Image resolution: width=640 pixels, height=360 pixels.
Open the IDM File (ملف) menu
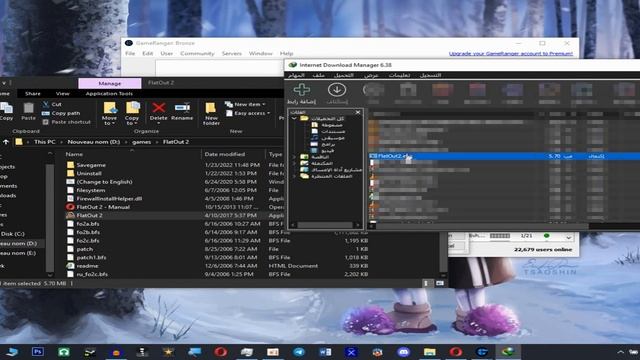tap(318, 75)
